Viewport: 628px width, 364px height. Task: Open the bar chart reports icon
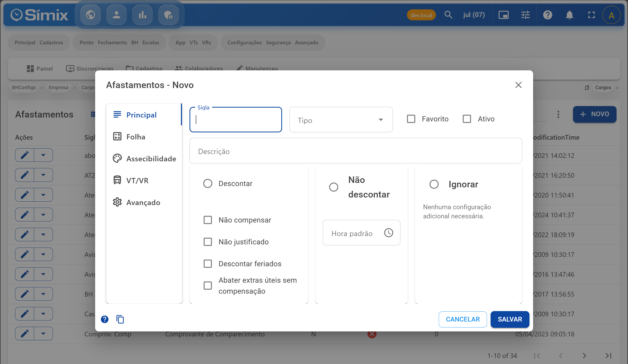tap(142, 15)
